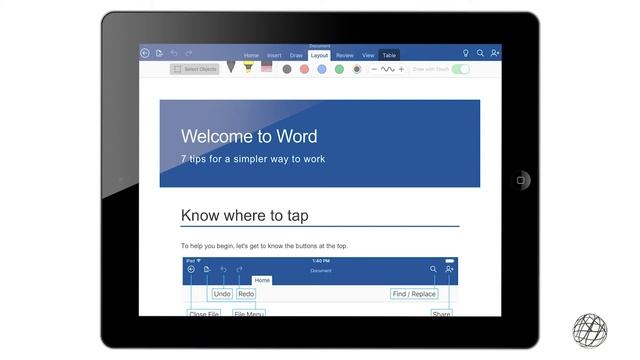Screen dimensions: 640x360
Task: Go to the Review tab
Action: (x=345, y=56)
